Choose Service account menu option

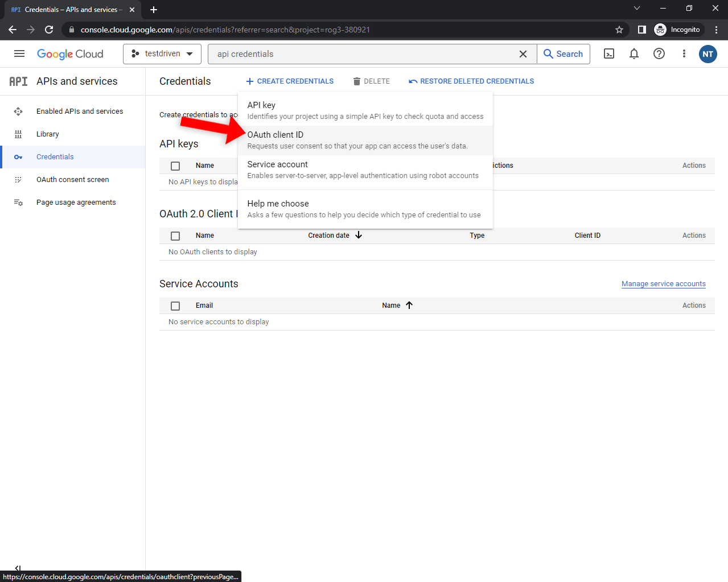(365, 170)
